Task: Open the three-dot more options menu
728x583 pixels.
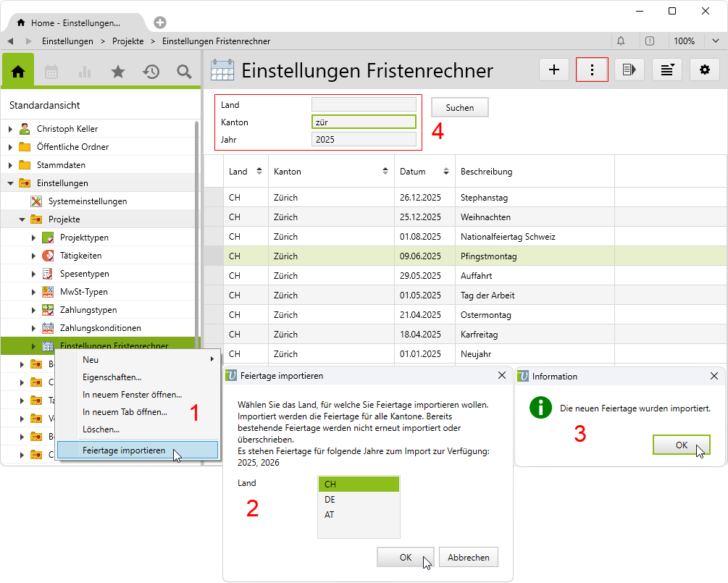Action: coord(592,70)
